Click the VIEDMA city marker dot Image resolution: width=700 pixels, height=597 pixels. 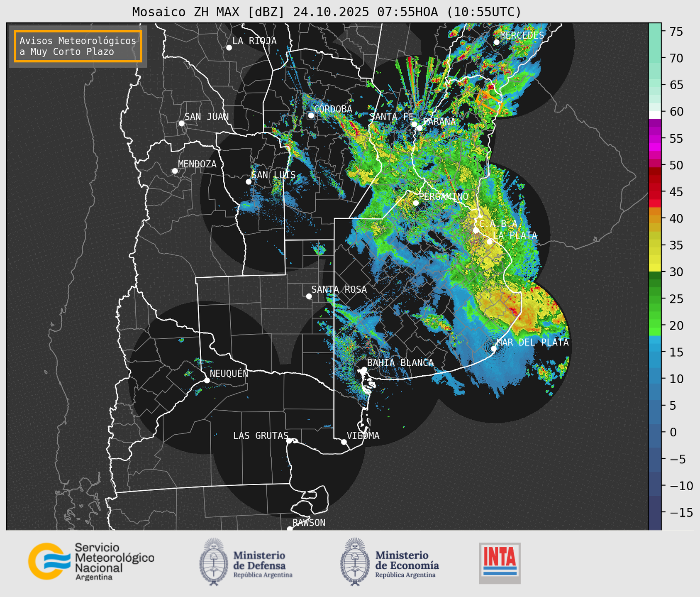[344, 442]
